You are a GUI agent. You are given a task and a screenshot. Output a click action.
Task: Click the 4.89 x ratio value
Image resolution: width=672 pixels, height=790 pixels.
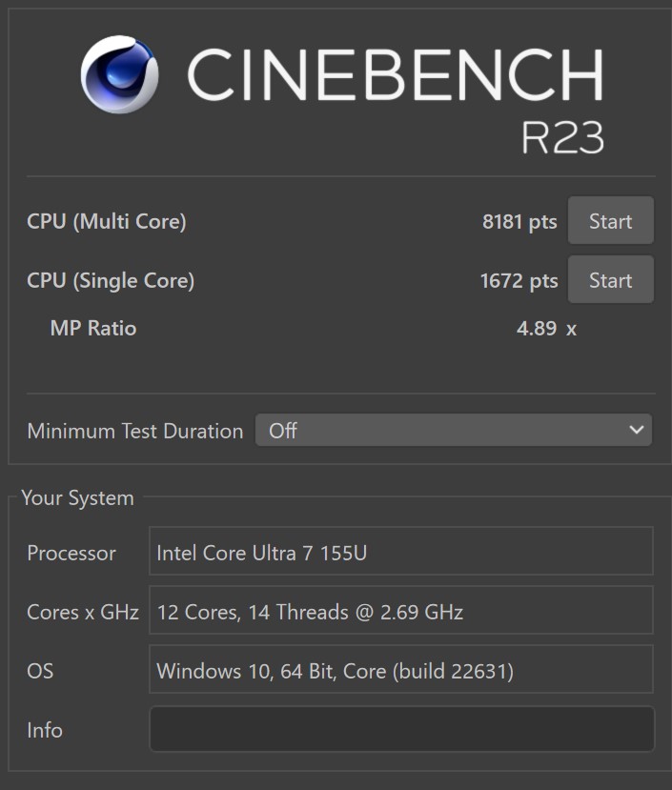[546, 329]
